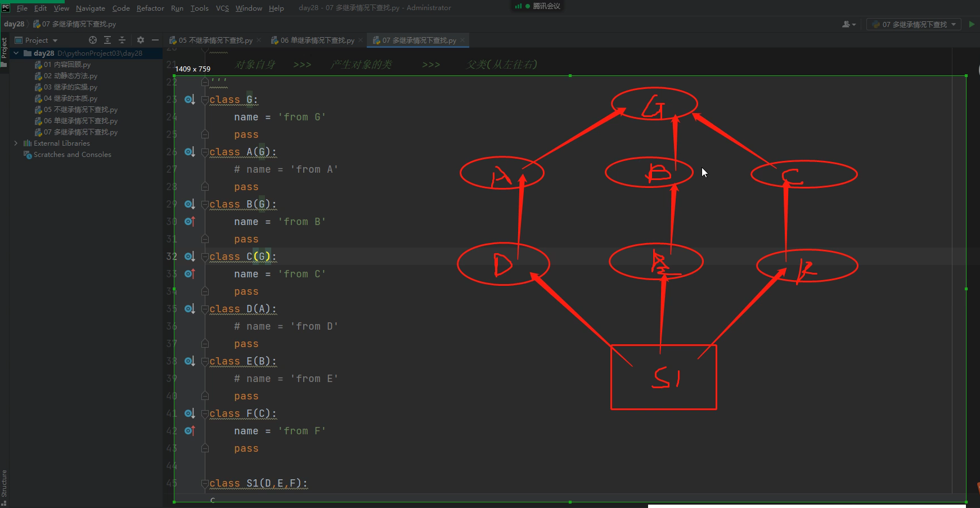Screen dimensions: 980x508
Task: Select 01 内容回顾.py in project tree
Action: tap(62, 65)
